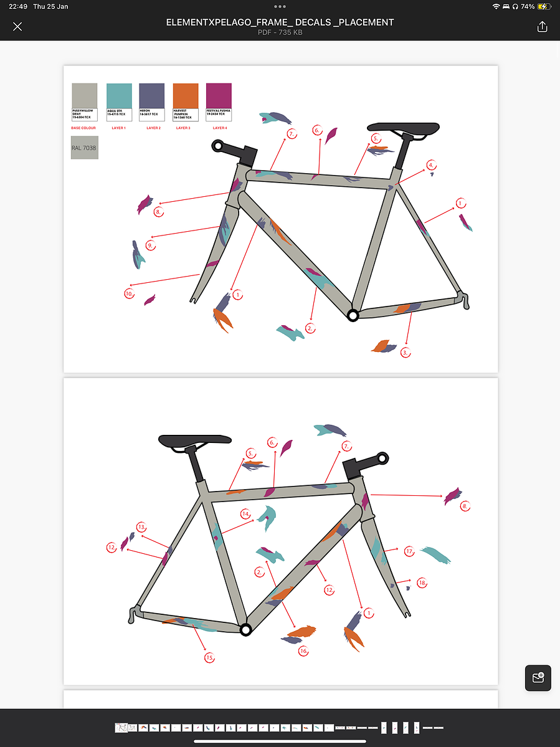
Task: Jump to the last page thumbnail
Action: (x=439, y=728)
